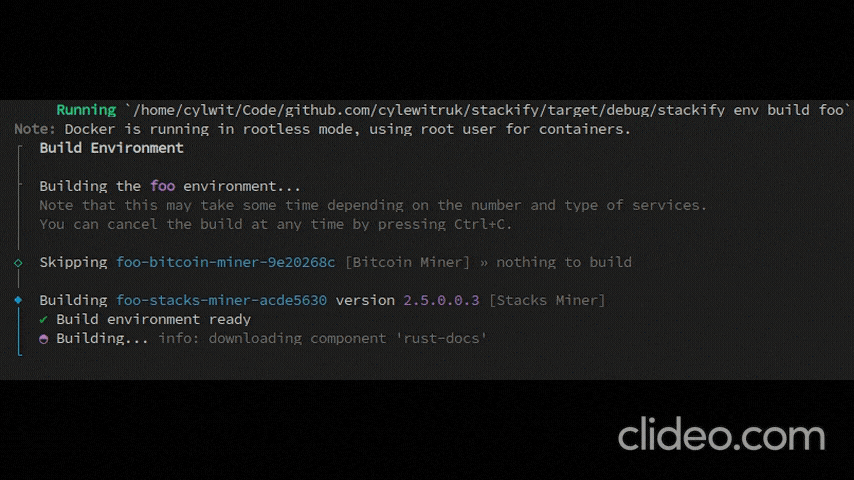Click the green diamond skipping marker

coord(19,263)
